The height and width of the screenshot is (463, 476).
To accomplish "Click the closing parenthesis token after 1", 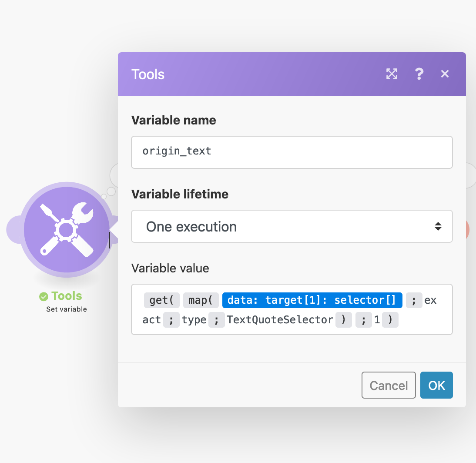I will tap(390, 320).
